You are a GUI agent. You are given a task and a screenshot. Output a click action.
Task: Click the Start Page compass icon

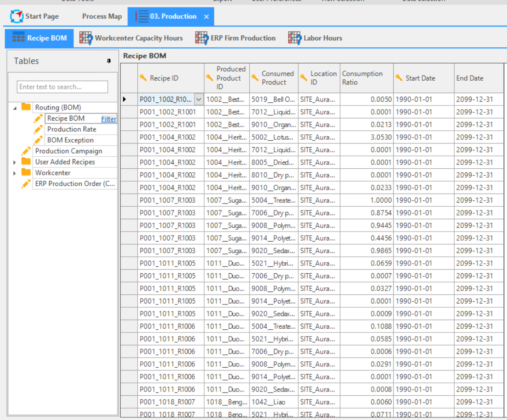click(17, 16)
